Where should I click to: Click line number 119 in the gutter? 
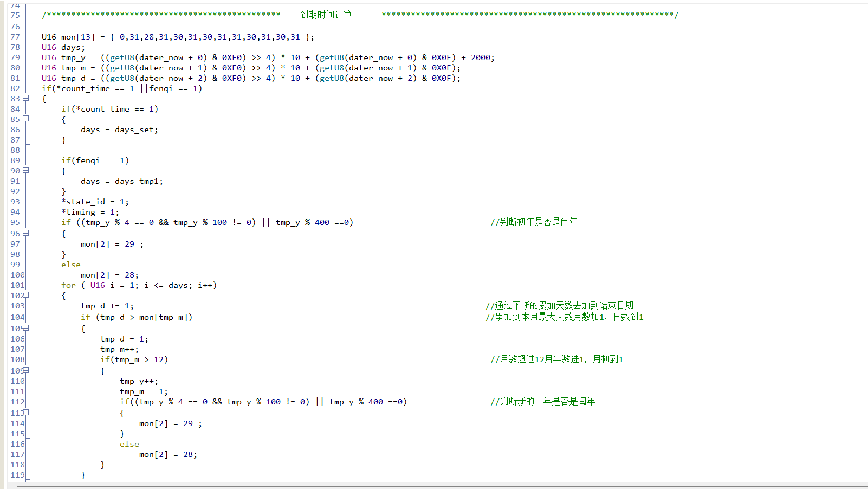click(17, 475)
